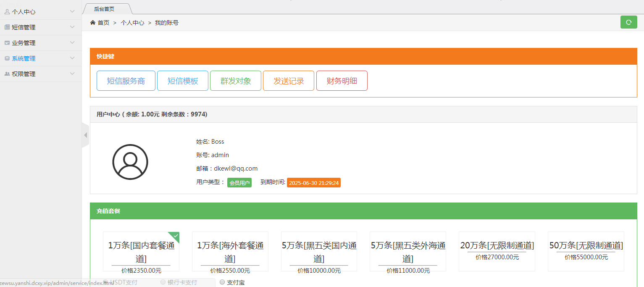Viewport: 644px width, 287px height.
Task: Open the 财务明细 shortcut button
Action: [x=342, y=81]
